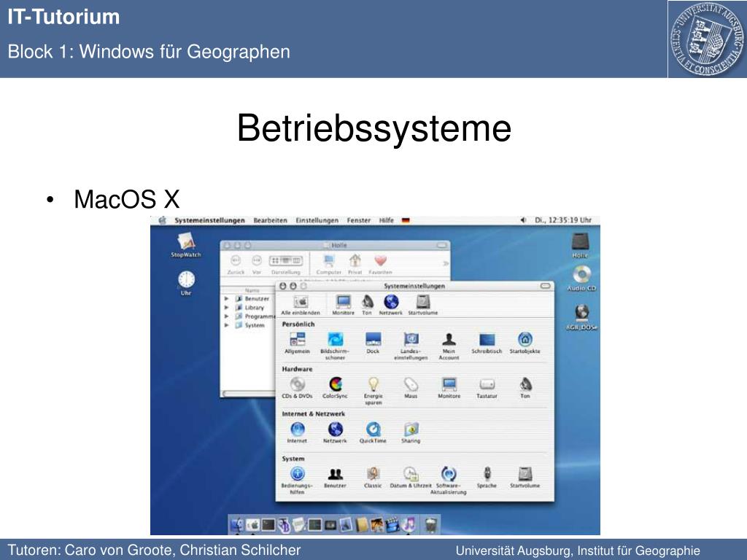Open QuickTime preferences pane

coord(373,433)
